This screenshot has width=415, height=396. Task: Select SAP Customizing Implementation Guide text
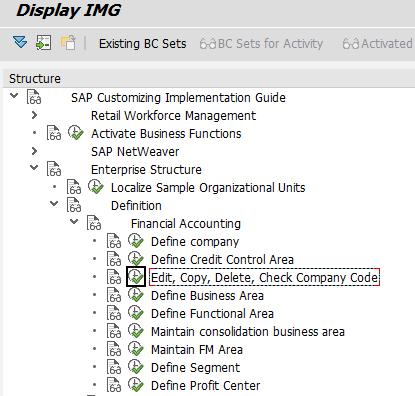click(178, 98)
